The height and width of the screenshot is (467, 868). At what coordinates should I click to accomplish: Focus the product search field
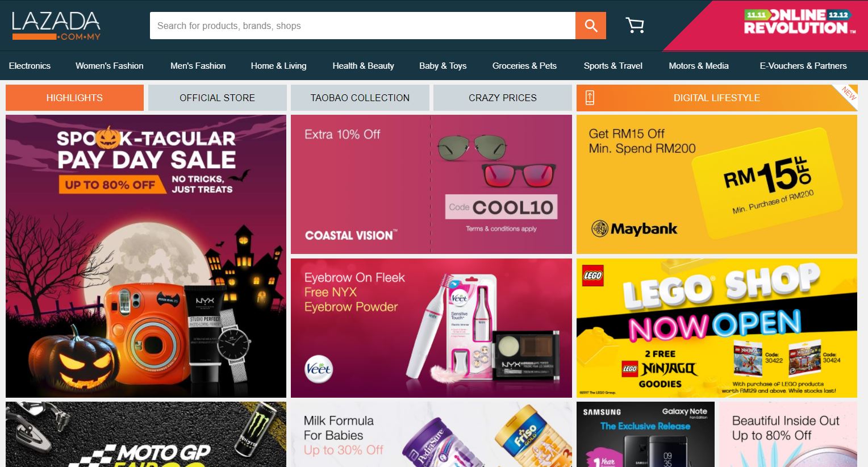(x=362, y=26)
